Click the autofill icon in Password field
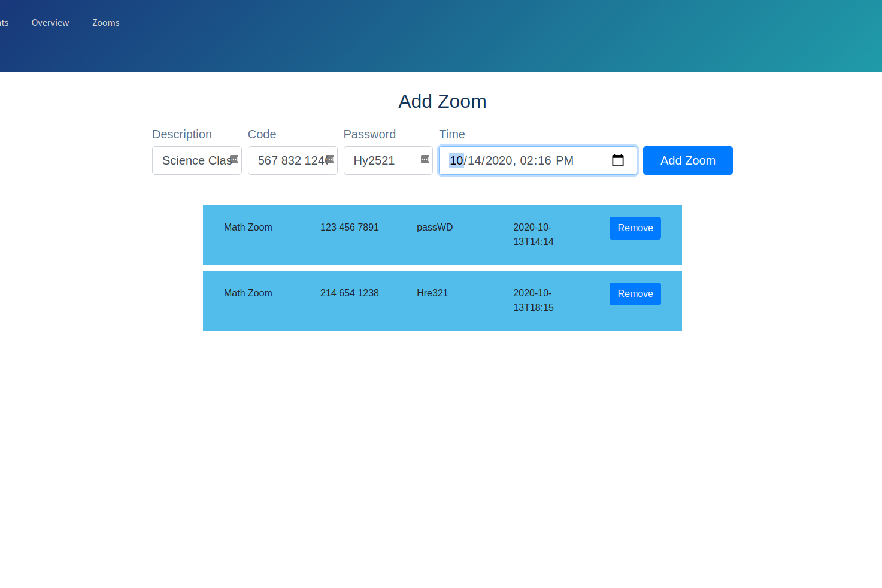This screenshot has width=882, height=588. (x=425, y=159)
